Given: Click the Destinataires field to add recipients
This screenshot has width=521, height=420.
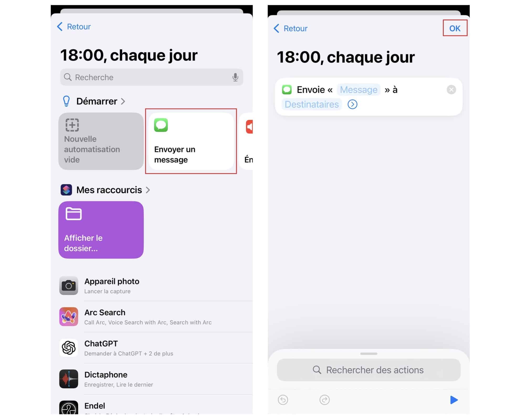Looking at the screenshot, I should pyautogui.click(x=312, y=104).
